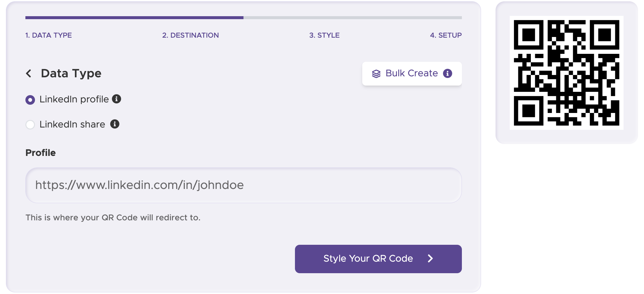Image resolution: width=644 pixels, height=294 pixels.
Task: Open the Data Type heading link
Action: click(x=71, y=73)
